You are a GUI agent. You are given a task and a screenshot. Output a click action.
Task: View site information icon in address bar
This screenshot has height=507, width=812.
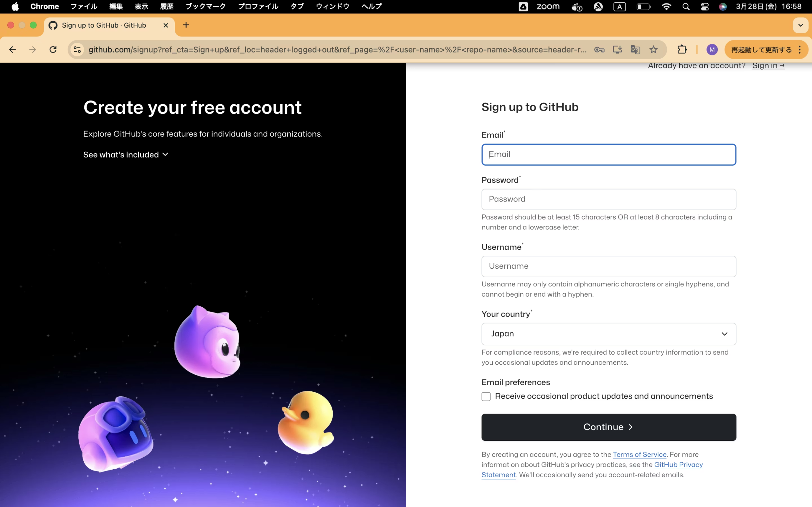click(77, 50)
